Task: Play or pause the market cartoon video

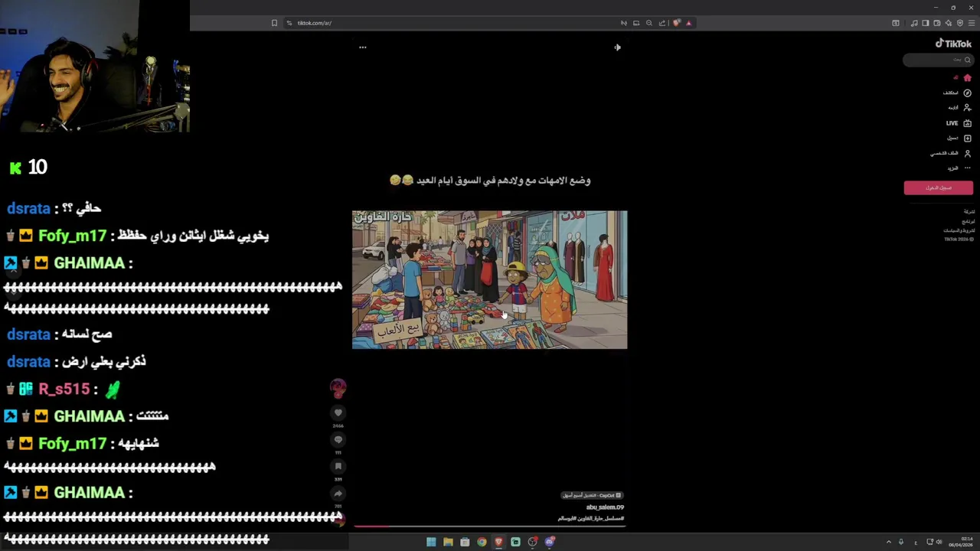Action: pos(489,280)
